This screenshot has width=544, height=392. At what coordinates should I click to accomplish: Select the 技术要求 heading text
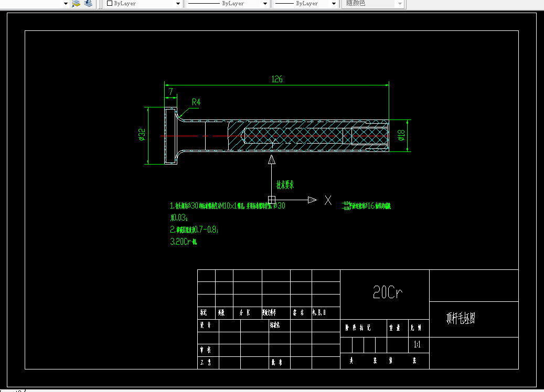(x=285, y=185)
